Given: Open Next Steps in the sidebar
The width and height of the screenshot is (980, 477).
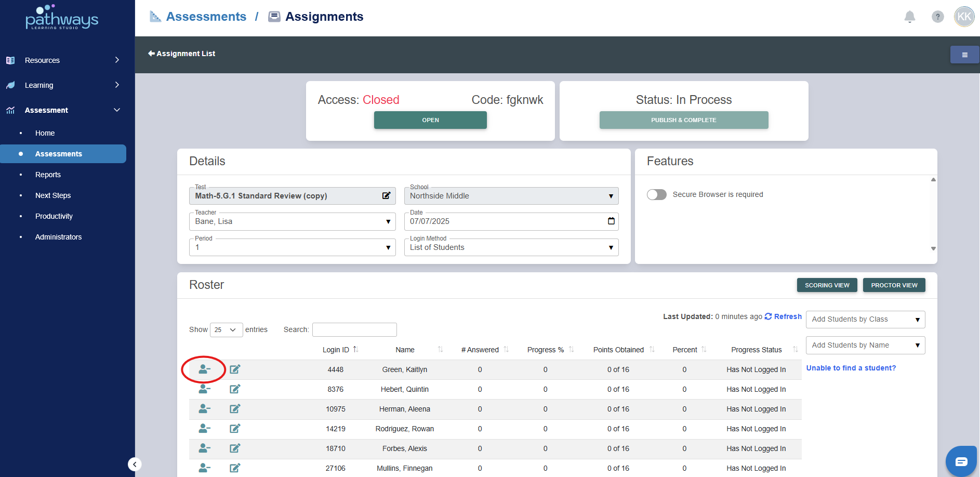Looking at the screenshot, I should pos(53,195).
